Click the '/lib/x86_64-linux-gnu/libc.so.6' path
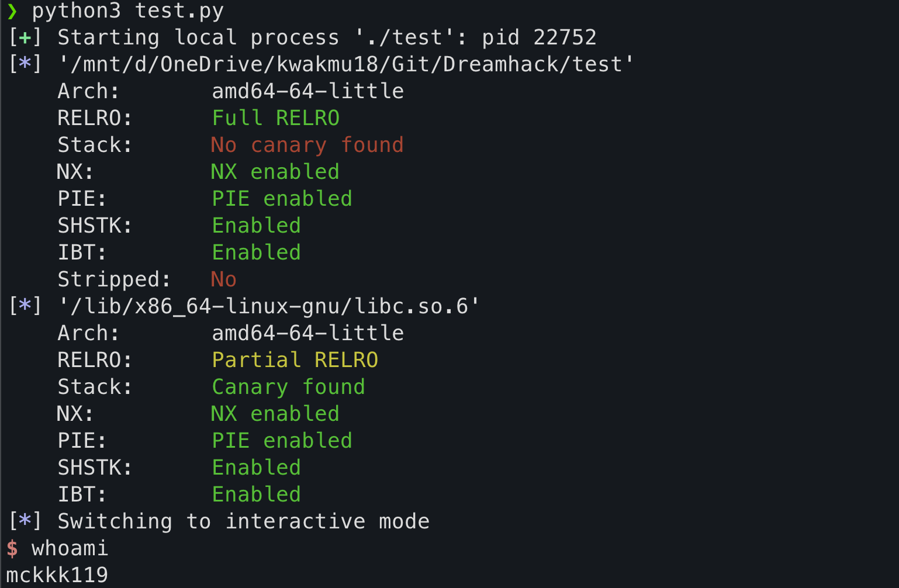Screen dimensions: 899x588 click(x=269, y=306)
